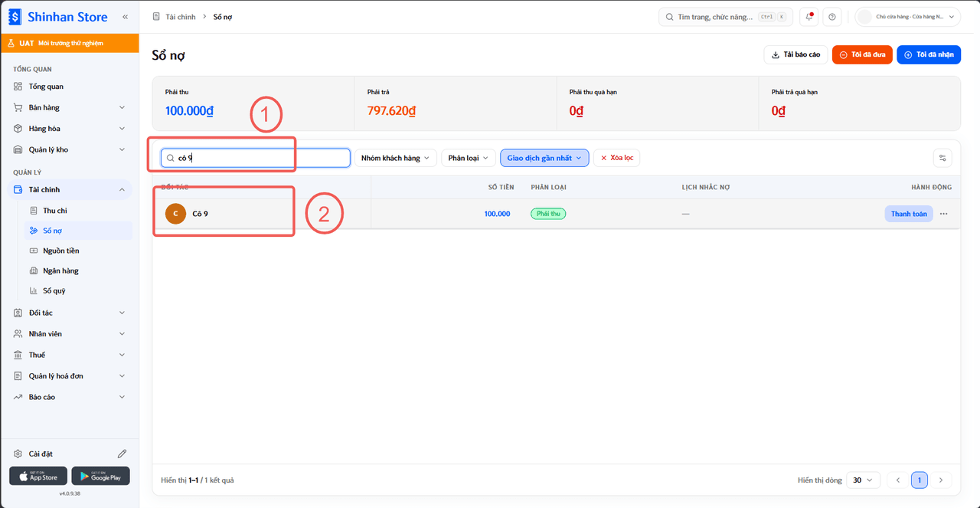Open the Phân loại filter dropdown
Screen dimensions: 980x508
[468, 158]
